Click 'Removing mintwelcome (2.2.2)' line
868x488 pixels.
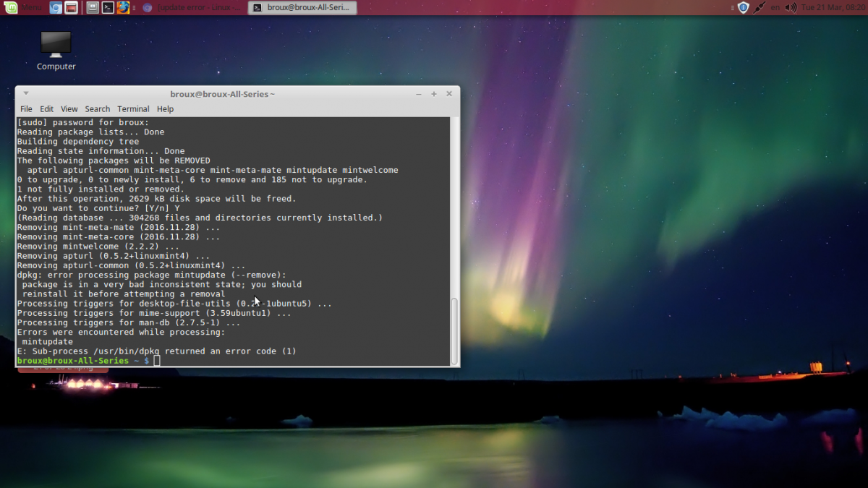click(x=98, y=247)
